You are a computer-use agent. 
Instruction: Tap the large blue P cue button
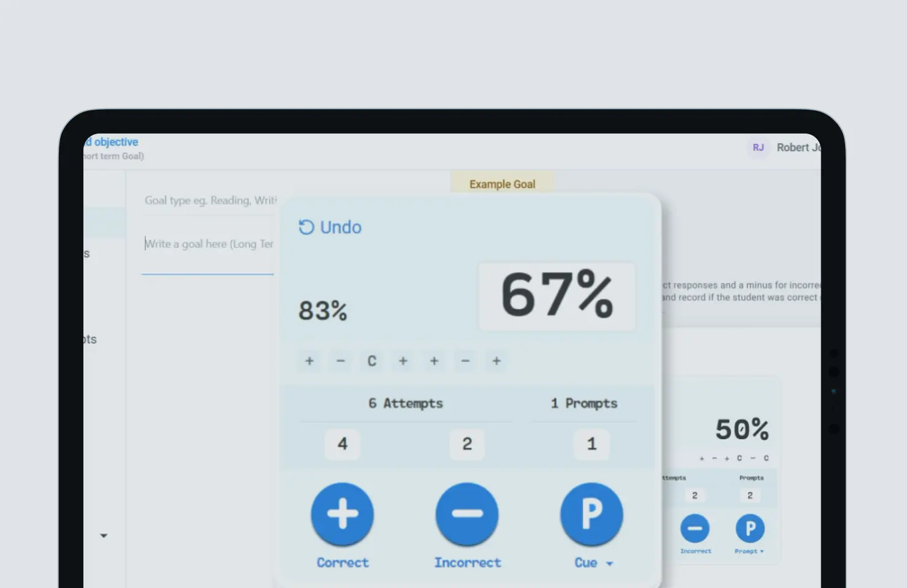(x=591, y=514)
